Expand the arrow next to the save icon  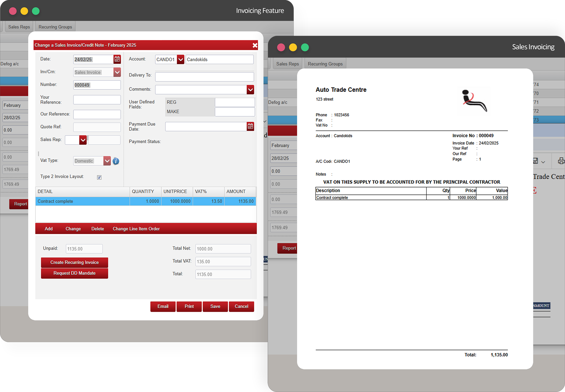[x=543, y=162]
